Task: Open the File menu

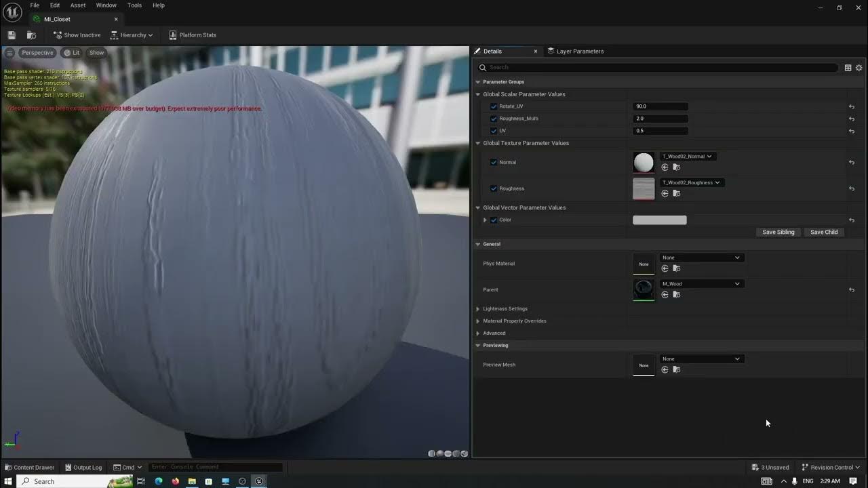Action: (x=35, y=5)
